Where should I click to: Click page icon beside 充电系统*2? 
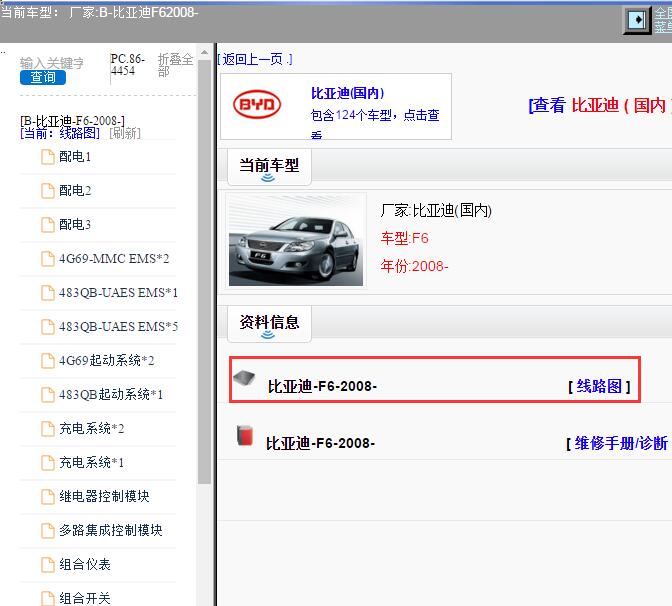pyautogui.click(x=48, y=429)
